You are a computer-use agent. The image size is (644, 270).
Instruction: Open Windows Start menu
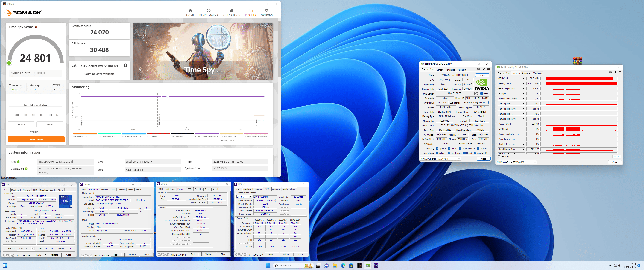click(x=268, y=265)
